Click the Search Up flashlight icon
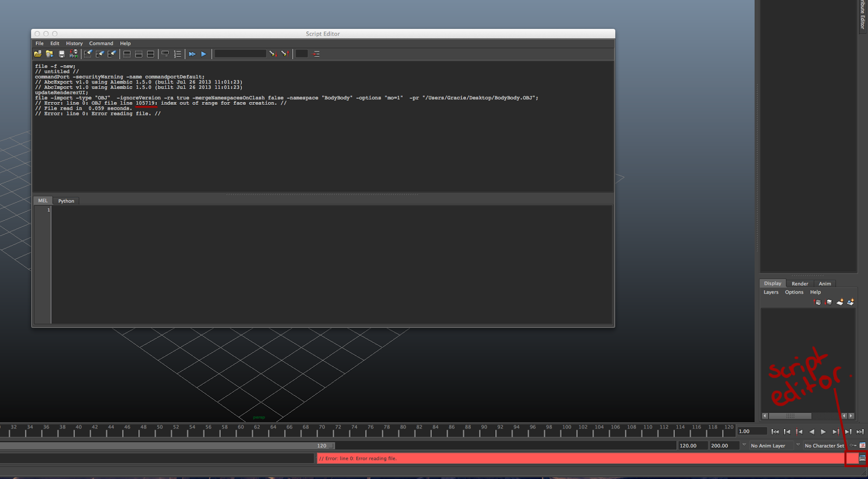 point(285,54)
